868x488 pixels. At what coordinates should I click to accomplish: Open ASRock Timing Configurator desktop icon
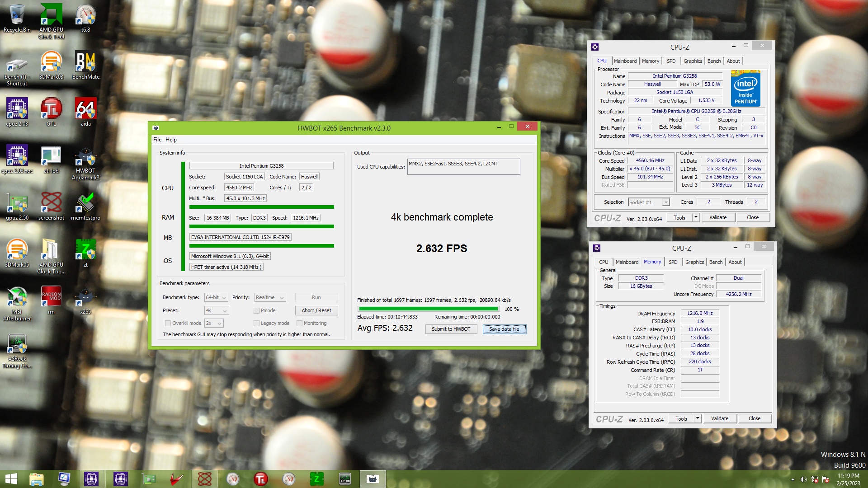coord(17,351)
